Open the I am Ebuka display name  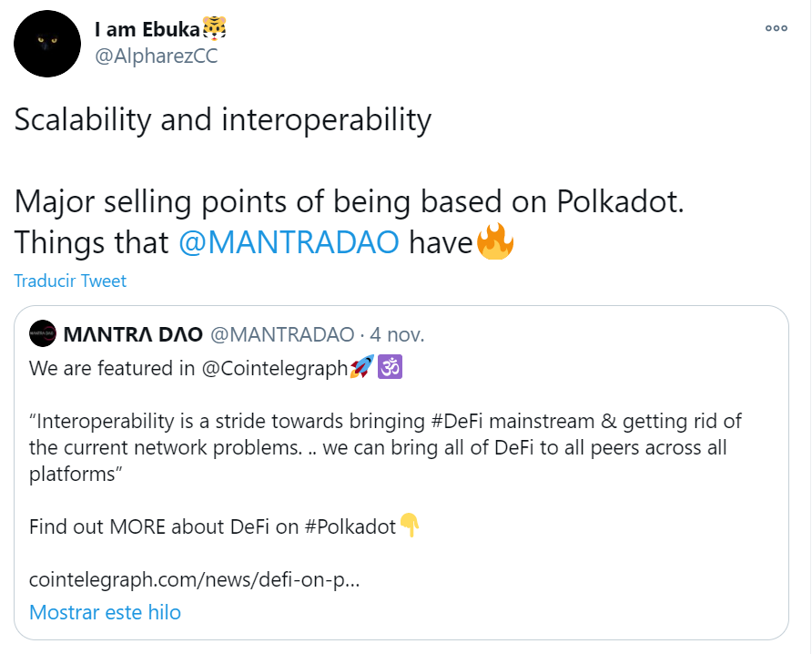coord(146,29)
